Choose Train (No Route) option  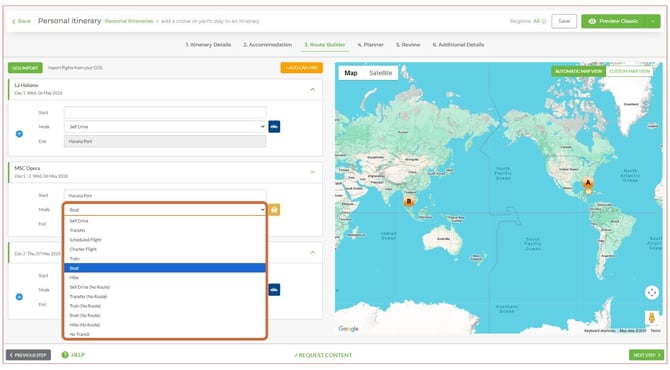coord(165,306)
